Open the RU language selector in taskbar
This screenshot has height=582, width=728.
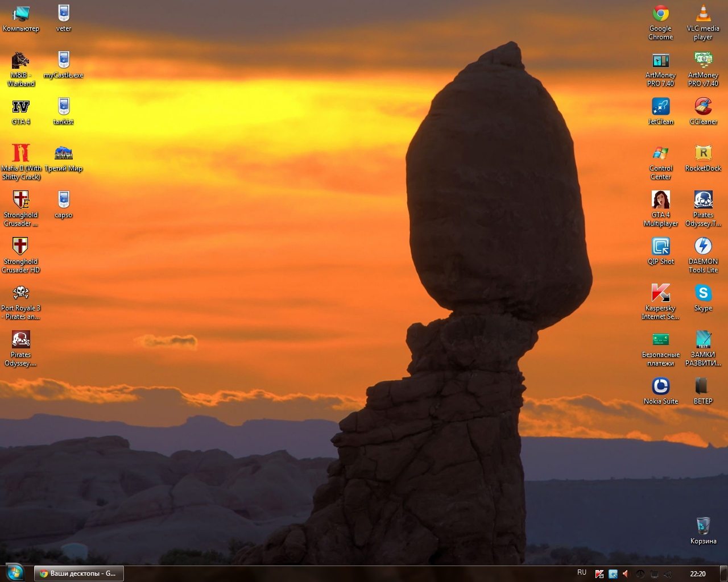point(581,573)
